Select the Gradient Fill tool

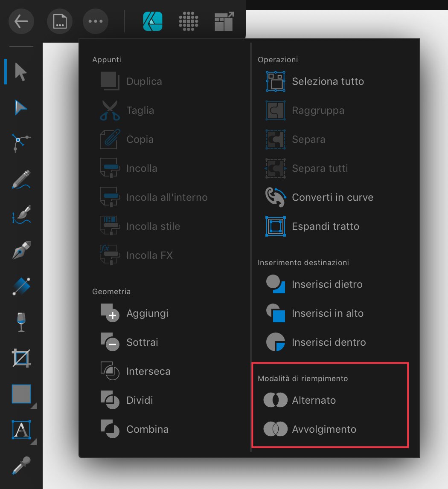[x=21, y=286]
